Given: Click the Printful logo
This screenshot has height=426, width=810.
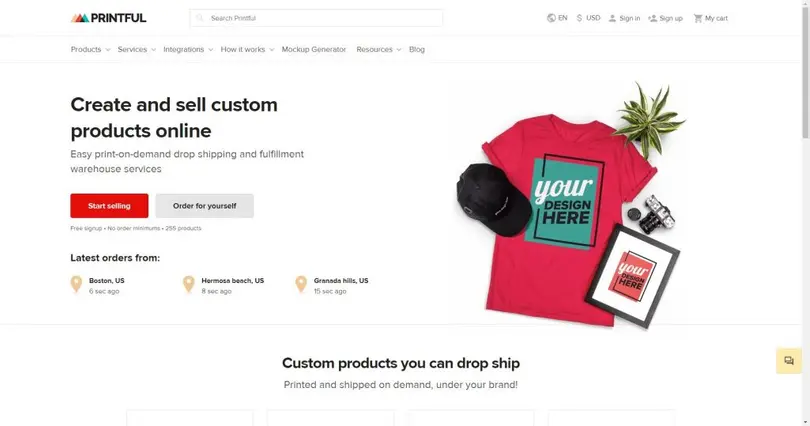Looking at the screenshot, I should (108, 18).
